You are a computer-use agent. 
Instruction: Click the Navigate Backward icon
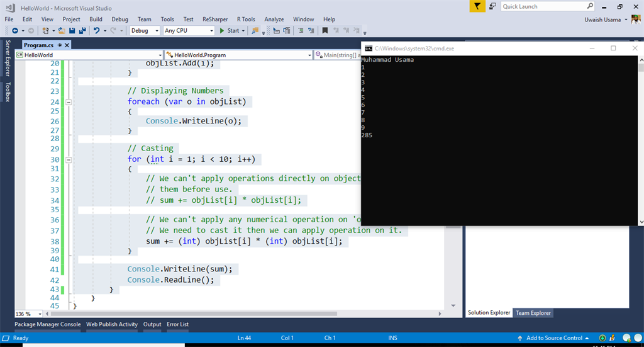point(15,30)
